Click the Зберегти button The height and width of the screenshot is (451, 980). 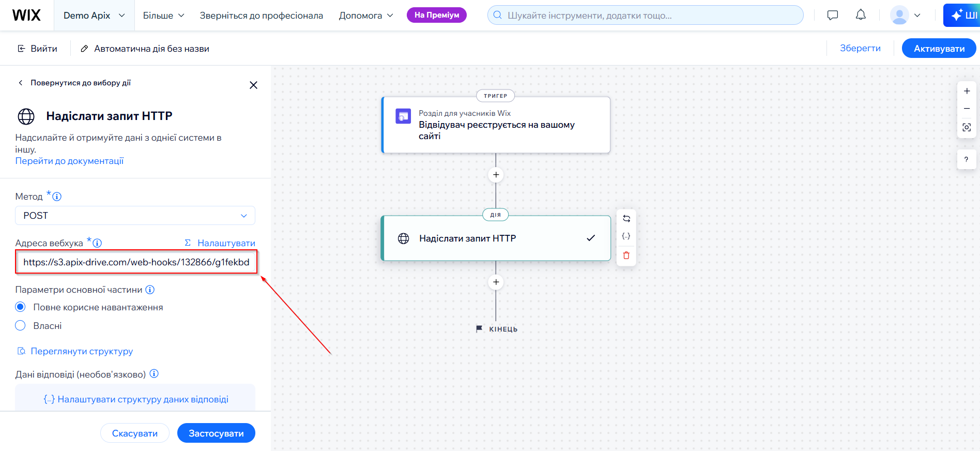[x=860, y=48]
